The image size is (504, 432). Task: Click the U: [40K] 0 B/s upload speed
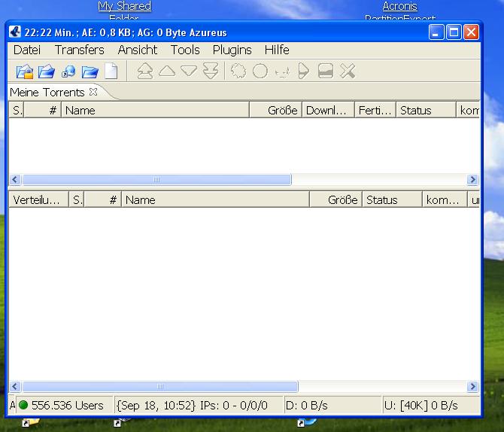pos(421,406)
